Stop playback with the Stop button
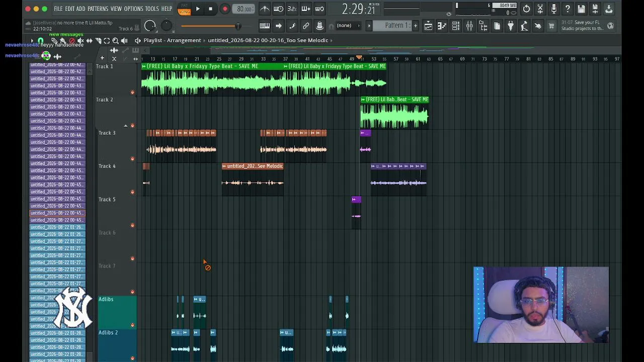The height and width of the screenshot is (362, 644). tap(211, 9)
